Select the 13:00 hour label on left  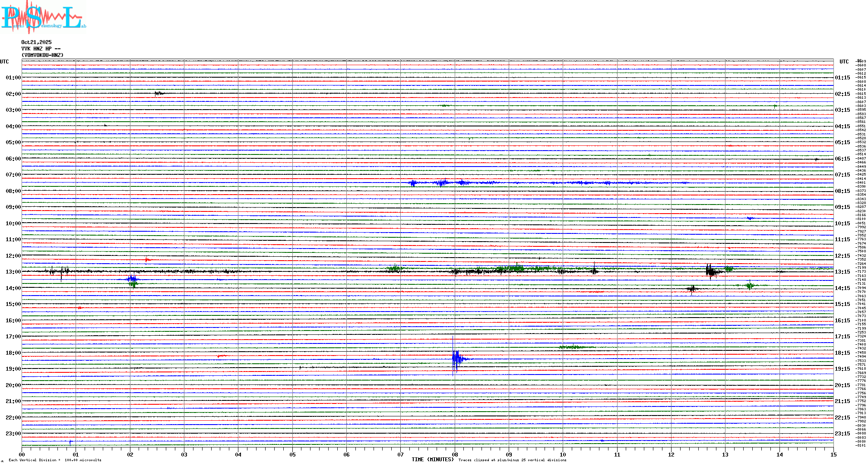tap(13, 272)
